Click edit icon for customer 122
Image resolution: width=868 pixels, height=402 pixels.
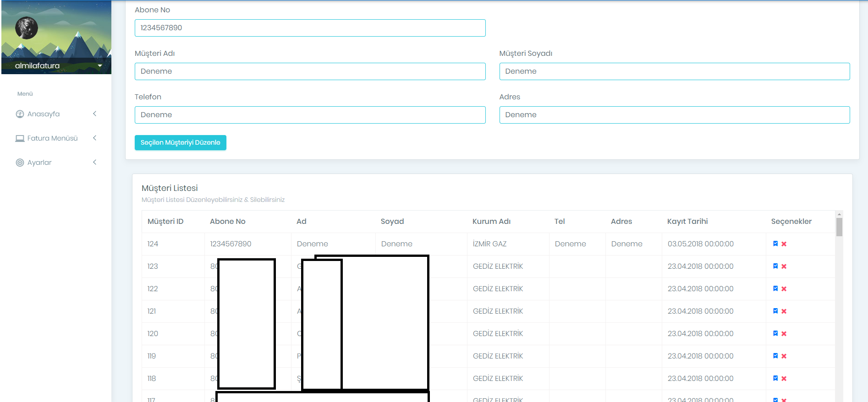[775, 288]
